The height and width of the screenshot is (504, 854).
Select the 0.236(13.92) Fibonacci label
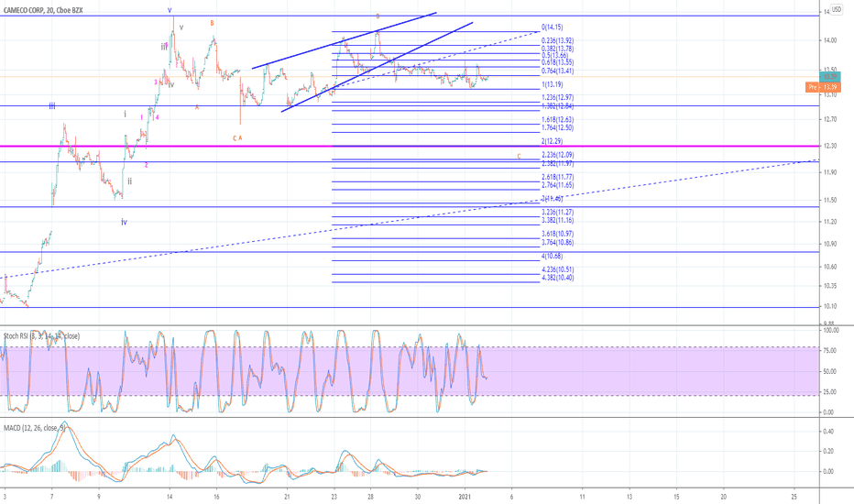tap(557, 41)
